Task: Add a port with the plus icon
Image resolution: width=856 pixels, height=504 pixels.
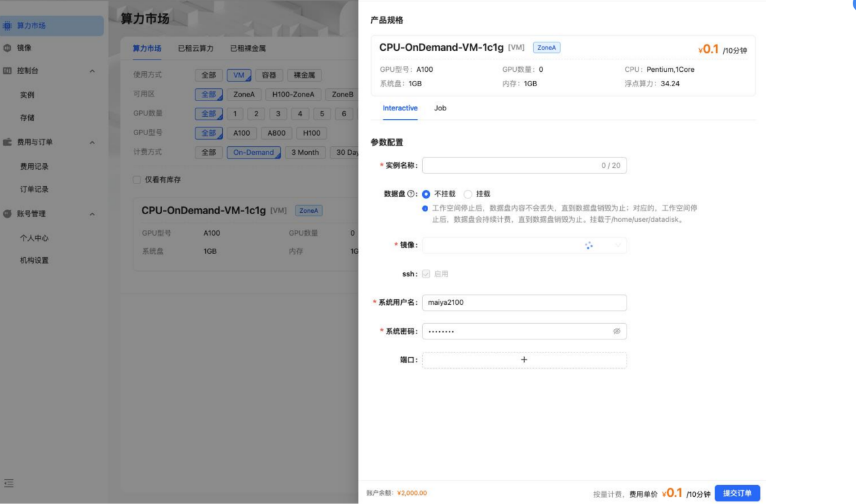Action: tap(524, 360)
